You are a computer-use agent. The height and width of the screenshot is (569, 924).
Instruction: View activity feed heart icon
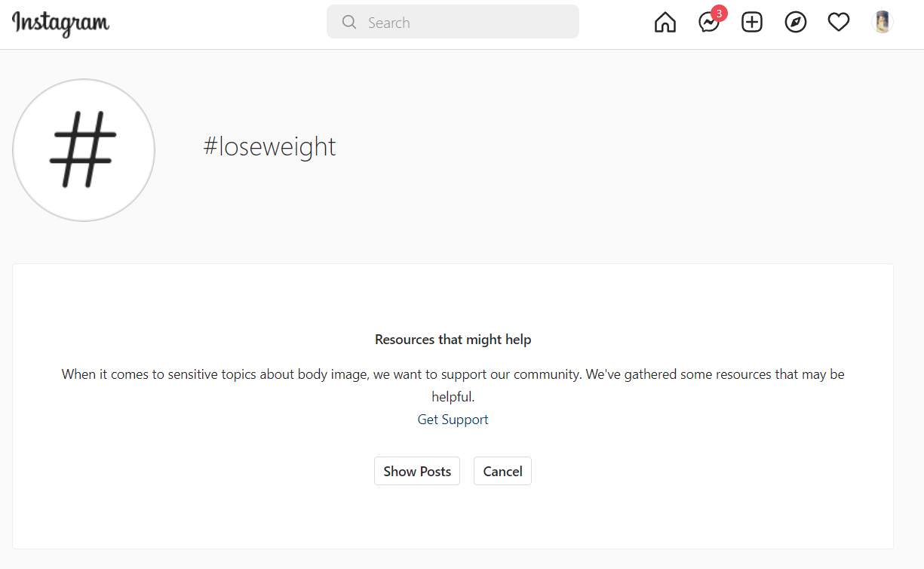click(x=839, y=23)
